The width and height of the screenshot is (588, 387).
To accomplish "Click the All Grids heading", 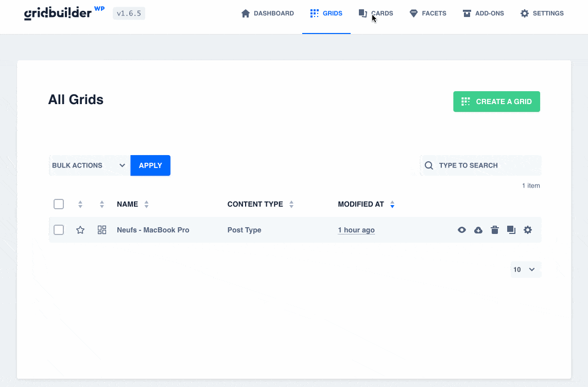I will tap(76, 100).
